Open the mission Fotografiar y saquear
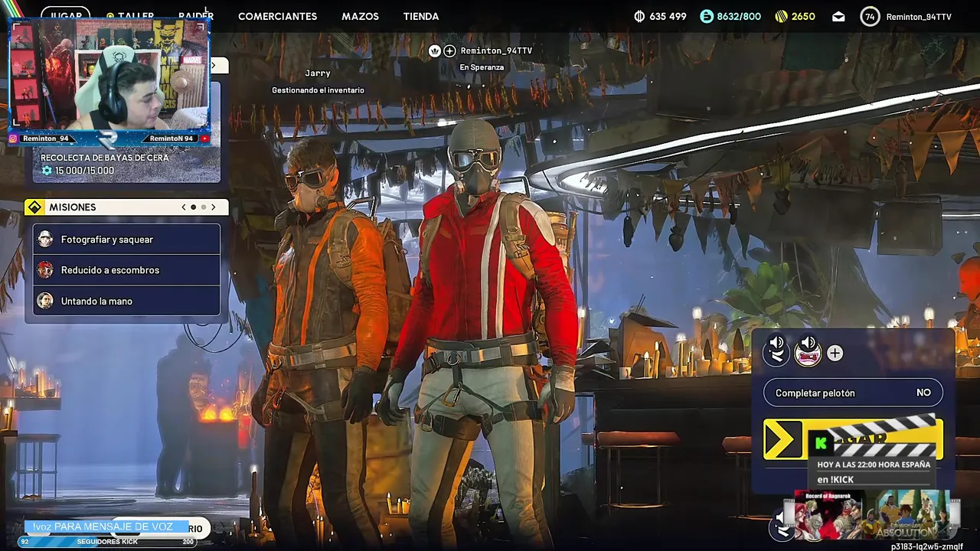Screen dimensions: 980x551 tap(127, 240)
